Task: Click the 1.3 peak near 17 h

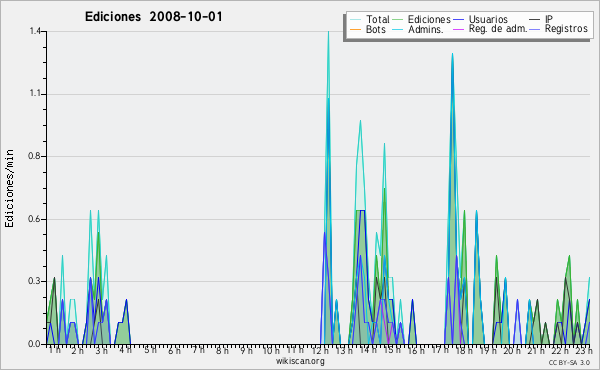Action: (x=452, y=54)
